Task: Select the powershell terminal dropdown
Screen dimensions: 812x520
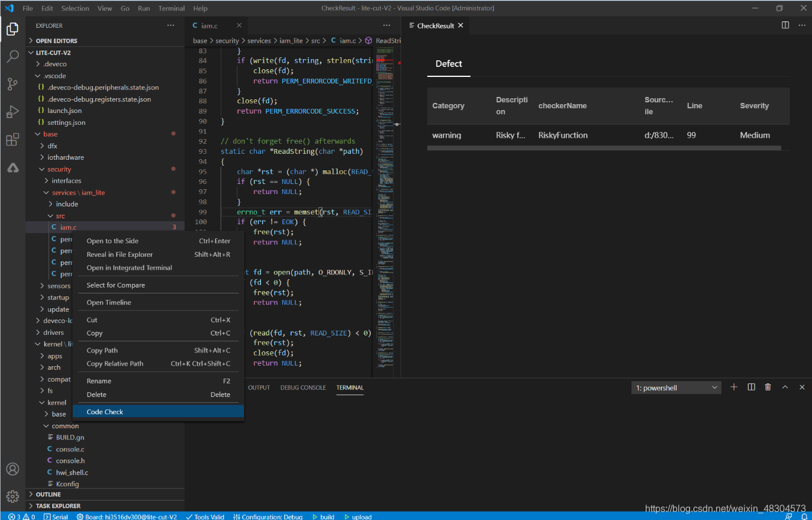Action: point(676,388)
